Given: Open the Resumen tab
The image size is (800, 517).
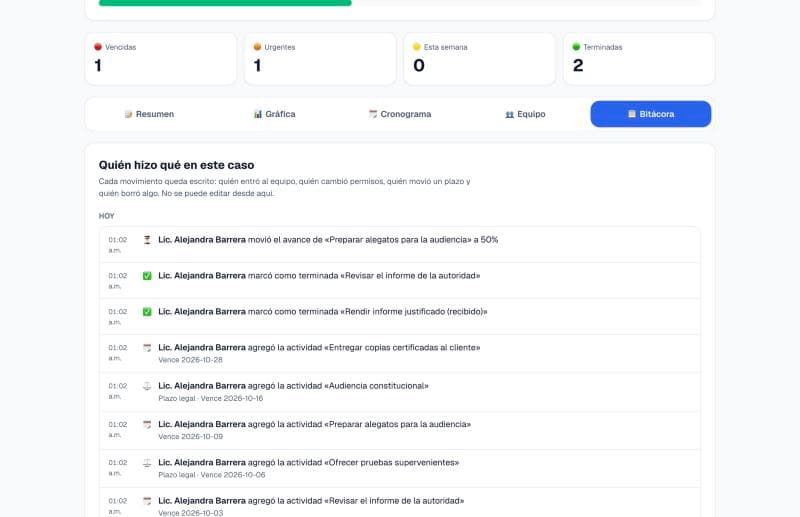Looking at the screenshot, I should click(149, 114).
